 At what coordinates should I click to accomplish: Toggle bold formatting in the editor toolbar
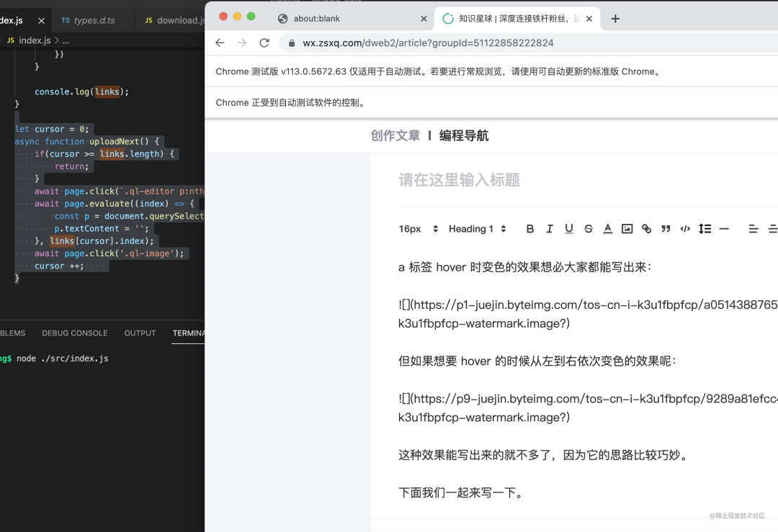click(x=530, y=229)
